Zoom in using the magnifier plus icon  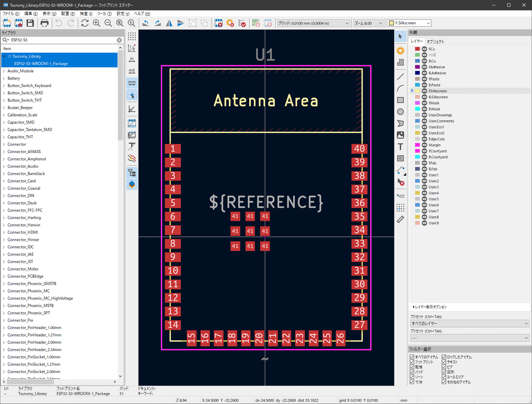coord(96,23)
